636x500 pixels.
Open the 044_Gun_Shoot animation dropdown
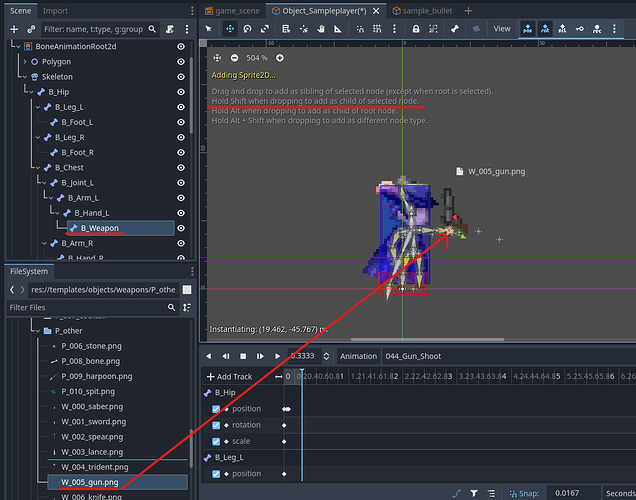pyautogui.click(x=413, y=356)
